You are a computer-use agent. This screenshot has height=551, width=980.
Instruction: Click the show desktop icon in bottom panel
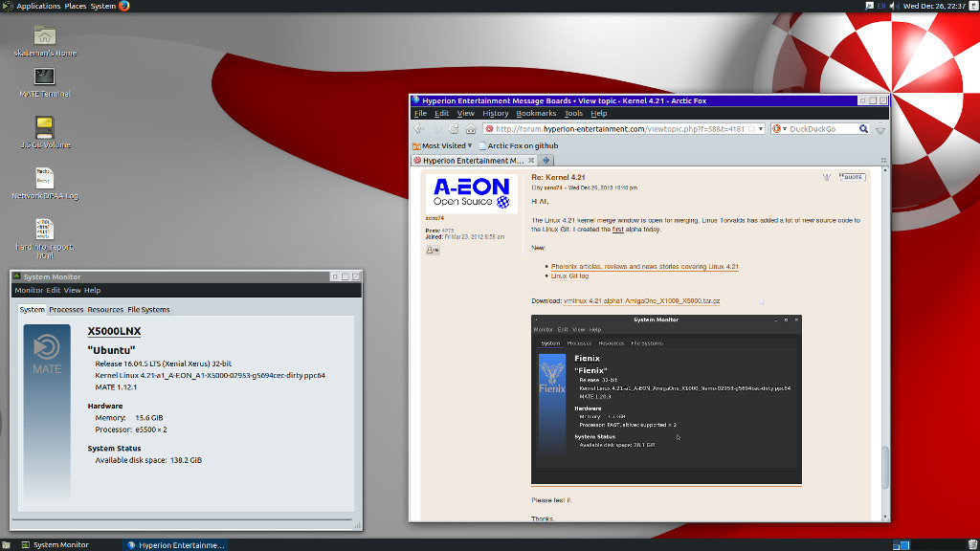6,544
